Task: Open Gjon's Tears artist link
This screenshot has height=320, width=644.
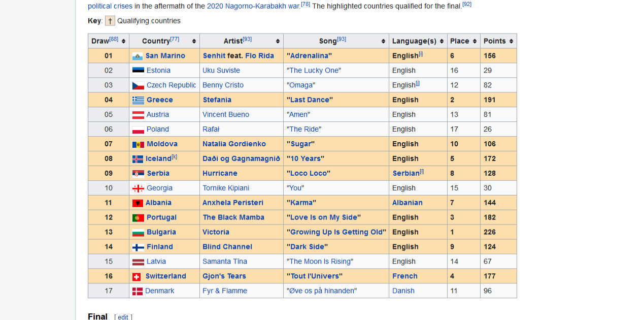Action: [x=224, y=277]
